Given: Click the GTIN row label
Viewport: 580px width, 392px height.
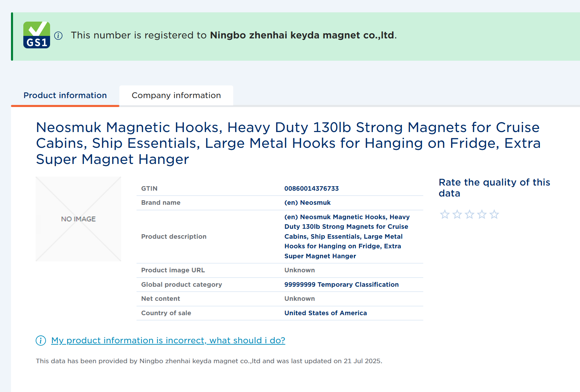Looking at the screenshot, I should click(x=149, y=189).
